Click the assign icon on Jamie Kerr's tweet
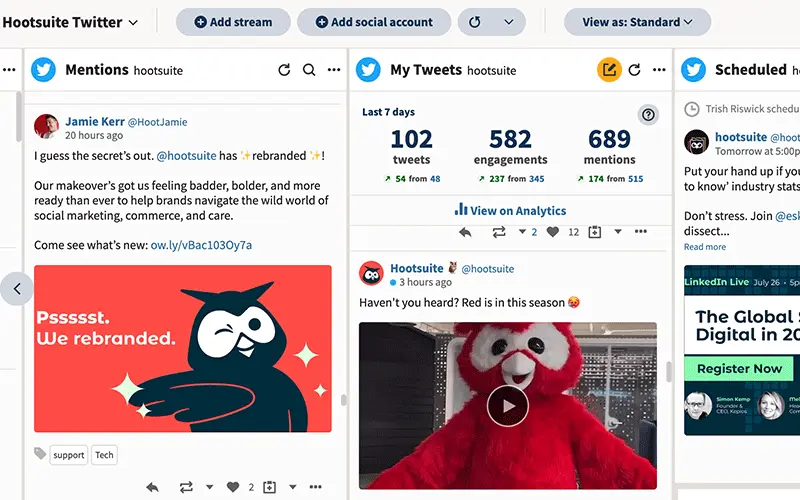The height and width of the screenshot is (500, 800). click(269, 487)
